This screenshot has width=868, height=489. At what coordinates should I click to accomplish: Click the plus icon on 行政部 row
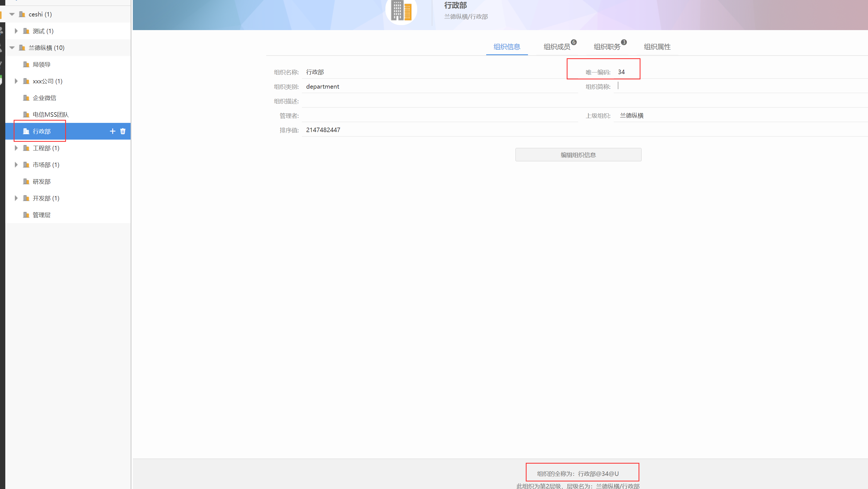pos(113,131)
